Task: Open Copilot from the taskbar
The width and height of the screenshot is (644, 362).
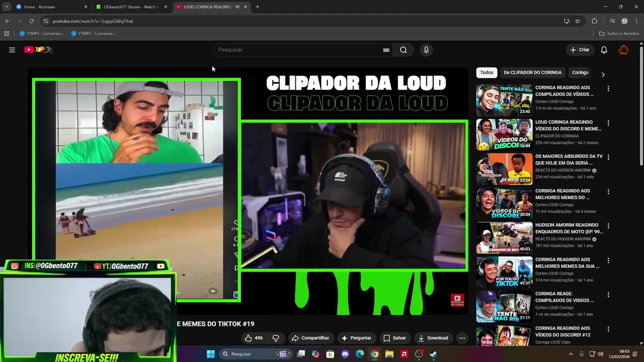Action: tap(315, 354)
